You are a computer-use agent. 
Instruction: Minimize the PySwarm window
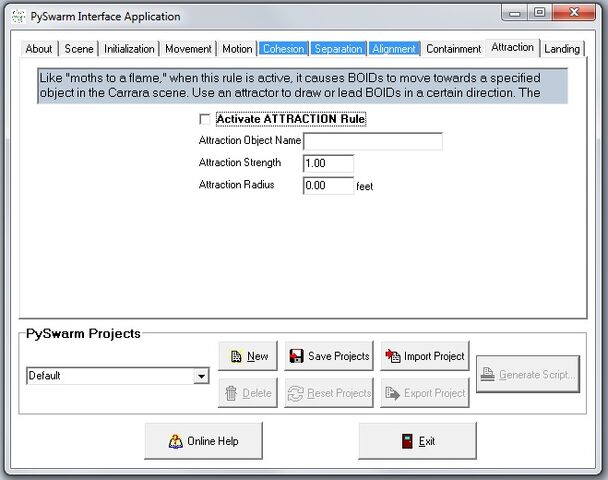[515, 13]
